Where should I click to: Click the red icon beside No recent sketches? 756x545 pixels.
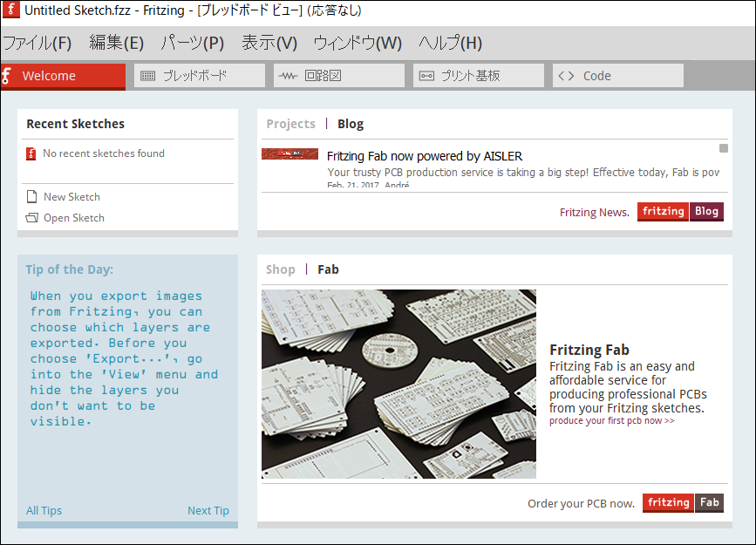pos(31,153)
